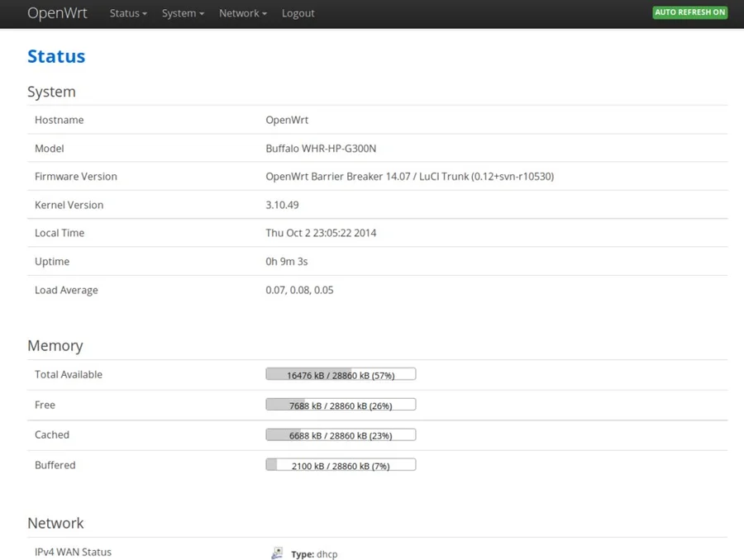Log out using the Logout link
Viewport: 744px width, 560px height.
pyautogui.click(x=298, y=13)
